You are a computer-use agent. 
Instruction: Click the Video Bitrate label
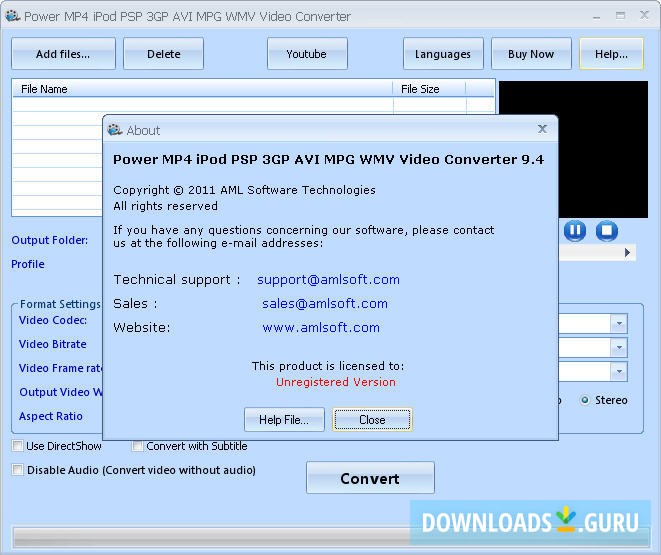[x=53, y=344]
